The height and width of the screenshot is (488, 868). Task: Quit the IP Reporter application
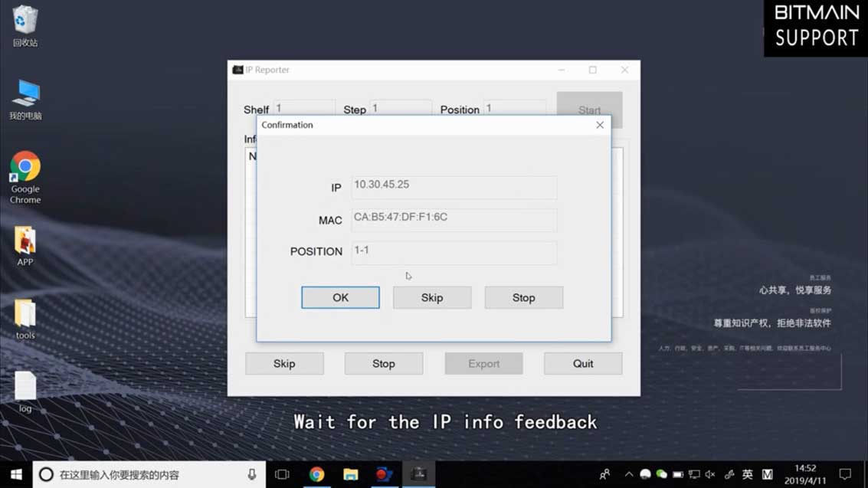coord(582,363)
